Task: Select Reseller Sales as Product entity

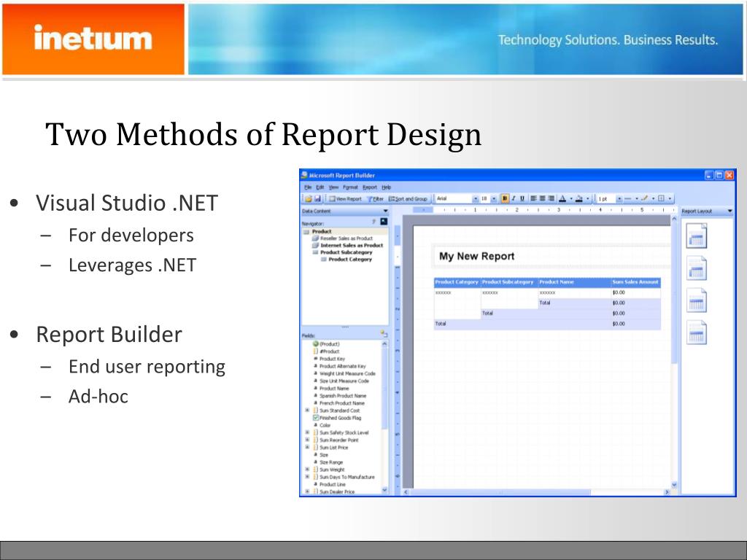Action: coord(347,238)
